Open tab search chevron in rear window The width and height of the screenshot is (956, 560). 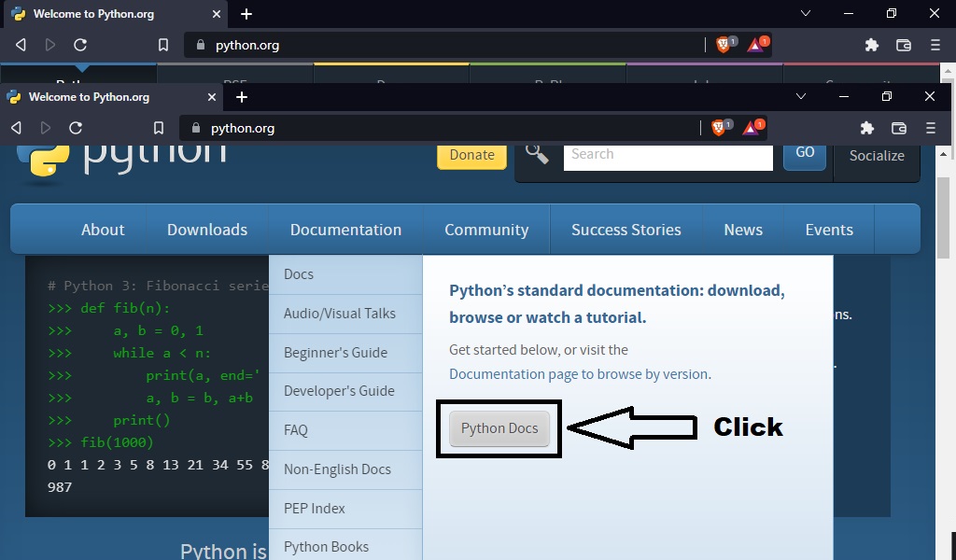[x=806, y=13]
